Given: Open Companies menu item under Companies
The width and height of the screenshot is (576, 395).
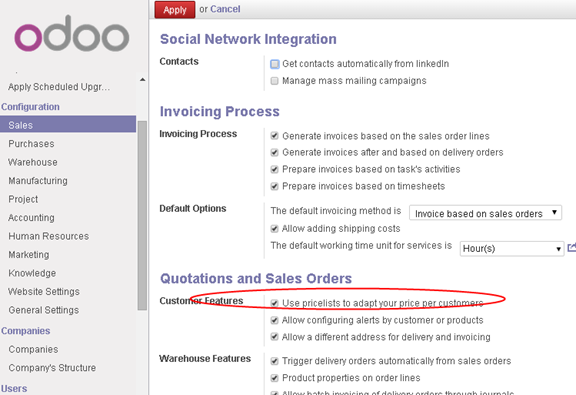Looking at the screenshot, I should [x=33, y=349].
